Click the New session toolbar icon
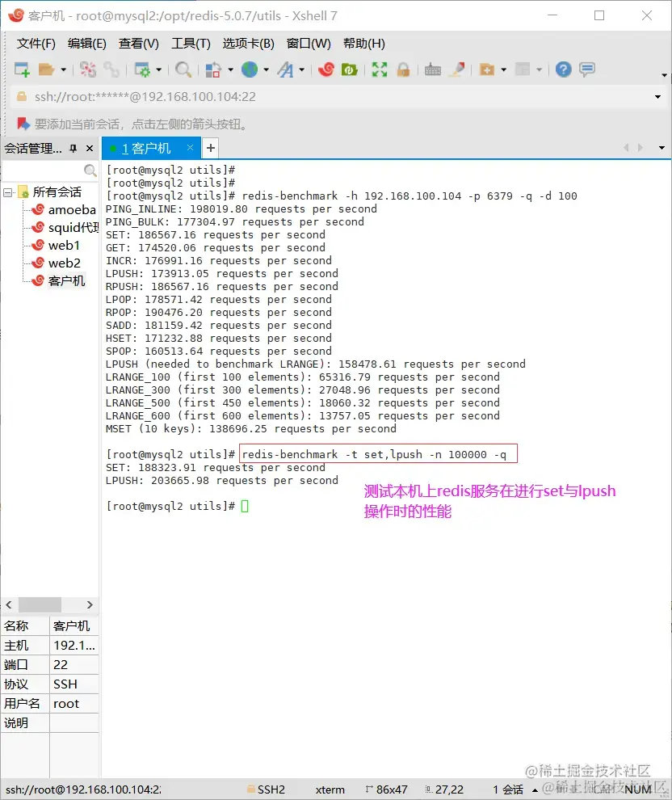This screenshot has height=800, width=672. click(x=22, y=69)
